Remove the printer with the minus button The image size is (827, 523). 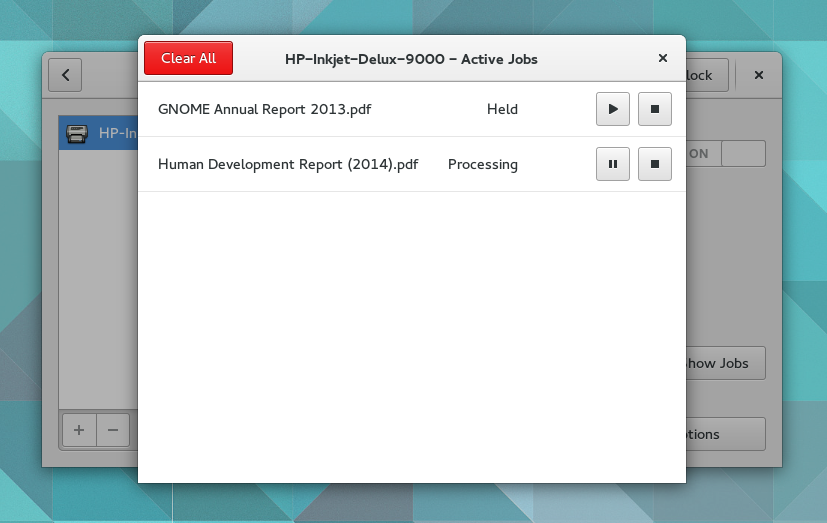point(113,430)
